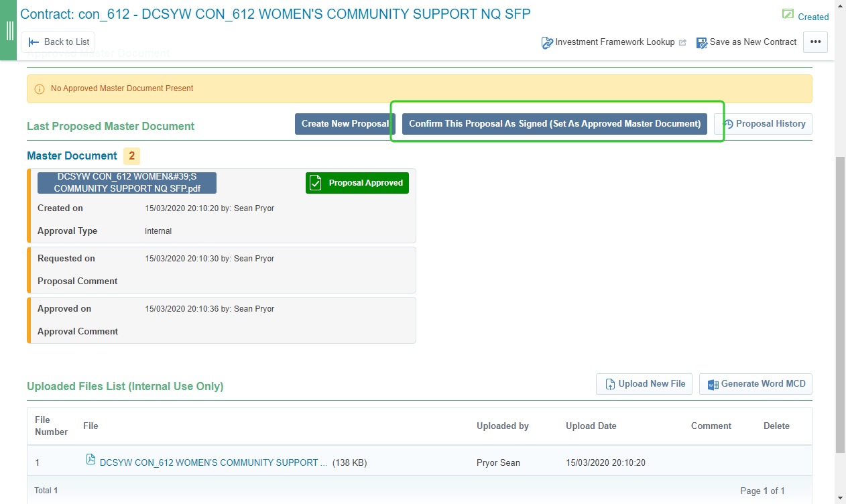This screenshot has width=846, height=504.
Task: Click the Master Document count badge
Action: pos(131,156)
